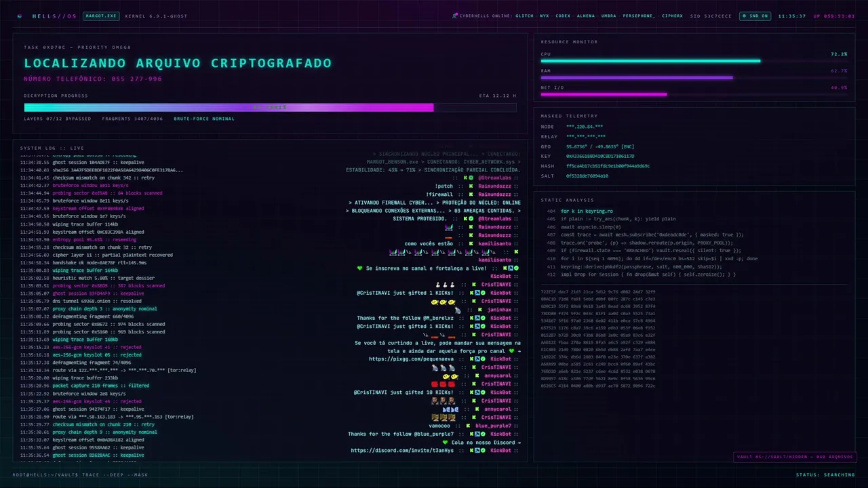
Task: Click the 'for k in keyring.ro' code line
Action: (587, 211)
